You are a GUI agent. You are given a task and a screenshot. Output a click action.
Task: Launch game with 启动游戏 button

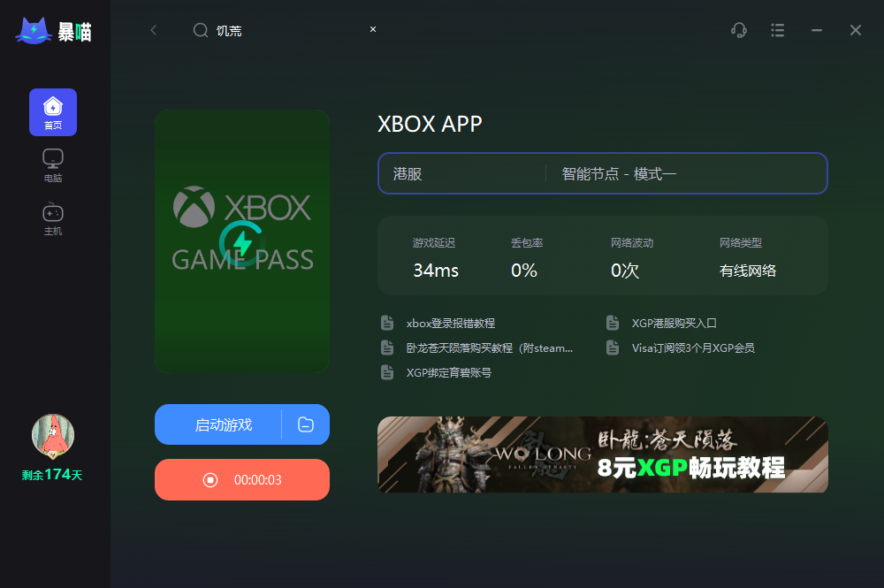(218, 424)
